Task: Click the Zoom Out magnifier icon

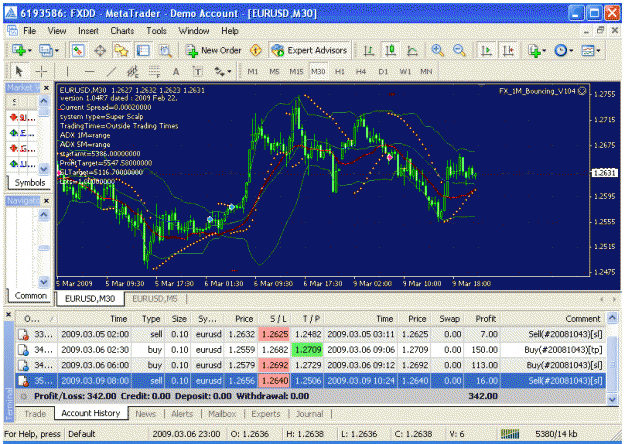Action: click(x=459, y=51)
